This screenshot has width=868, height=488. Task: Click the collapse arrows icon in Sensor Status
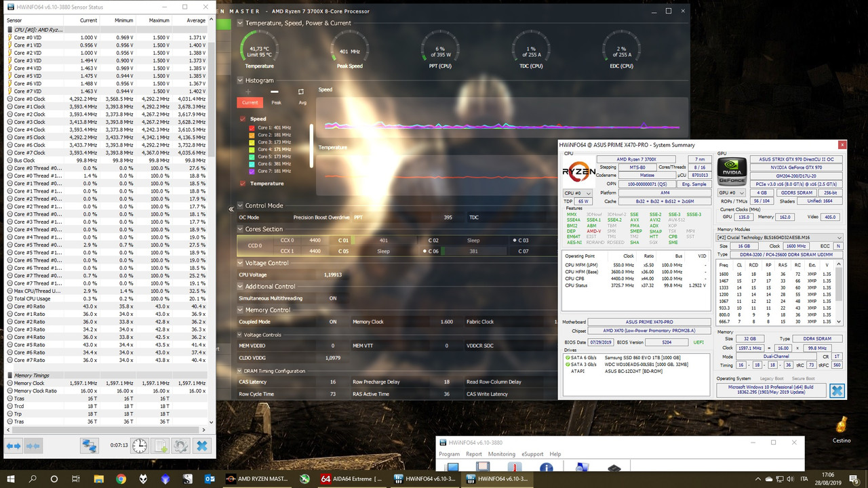33,445
